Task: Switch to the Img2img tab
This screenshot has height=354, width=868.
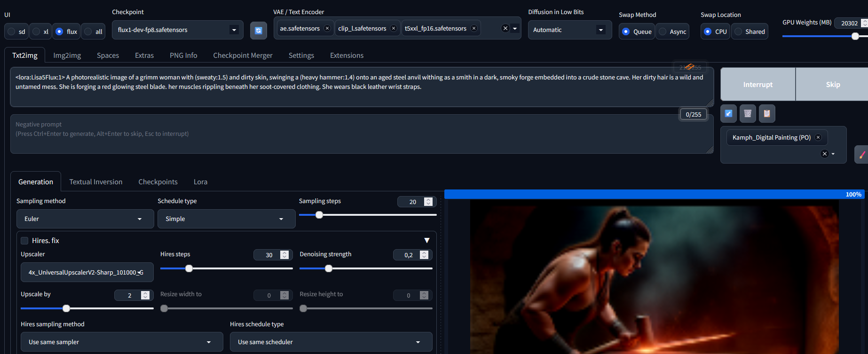Action: pyautogui.click(x=67, y=55)
